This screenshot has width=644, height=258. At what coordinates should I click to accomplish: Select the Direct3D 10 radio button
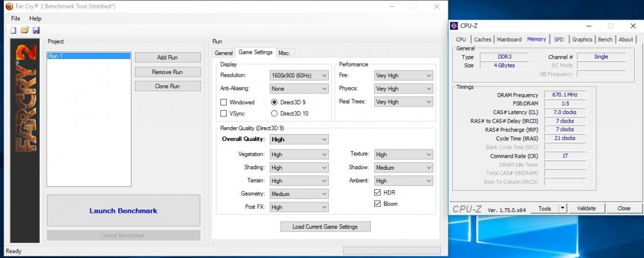pos(274,113)
